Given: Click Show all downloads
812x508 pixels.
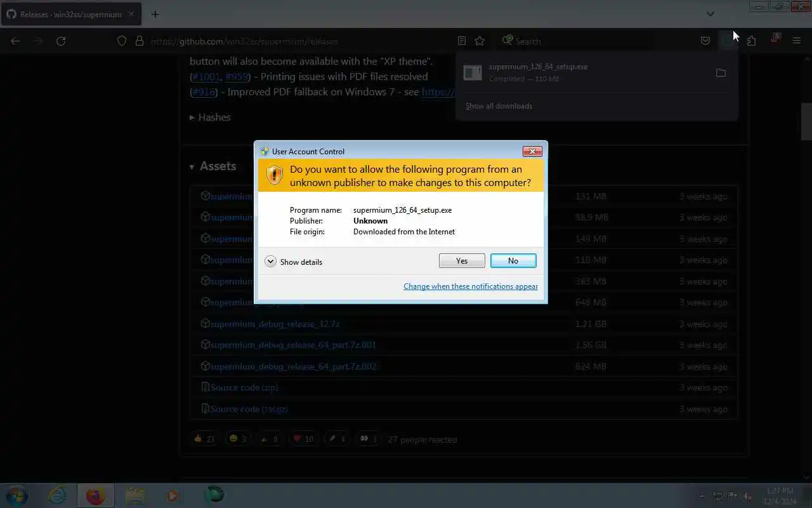Looking at the screenshot, I should tap(499, 106).
